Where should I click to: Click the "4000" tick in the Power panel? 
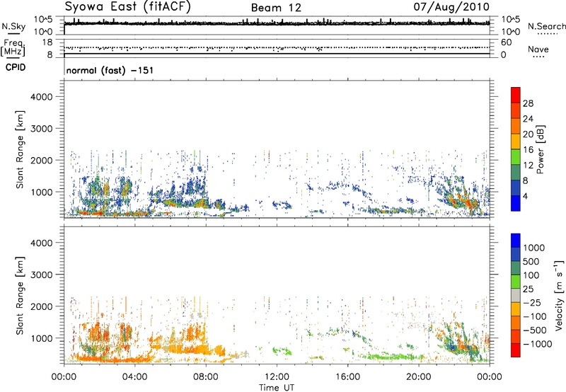41,97
